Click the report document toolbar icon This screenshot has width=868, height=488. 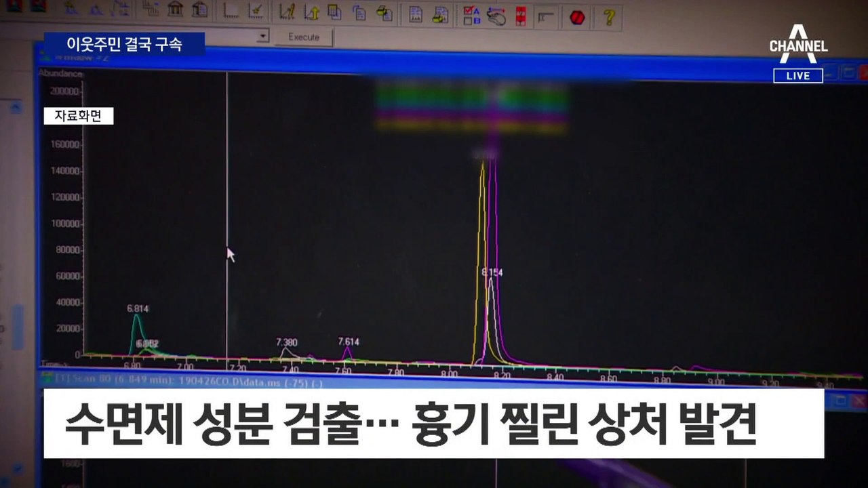click(416, 14)
